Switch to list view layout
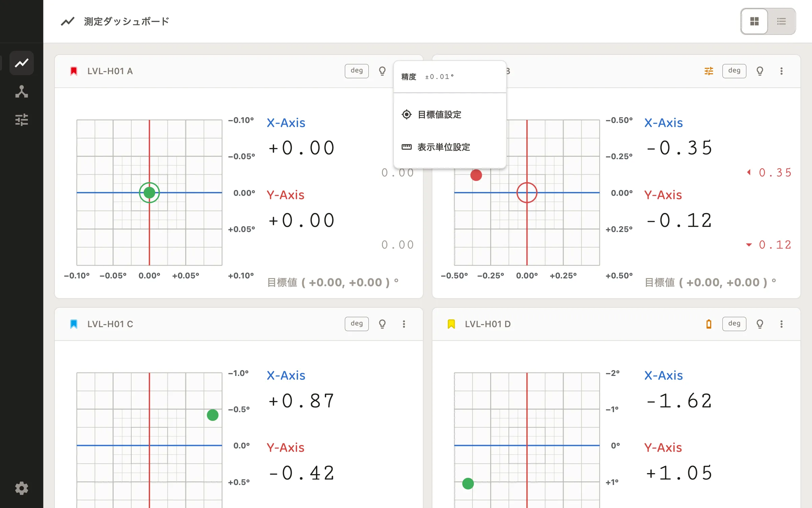The image size is (812, 508). (x=782, y=21)
